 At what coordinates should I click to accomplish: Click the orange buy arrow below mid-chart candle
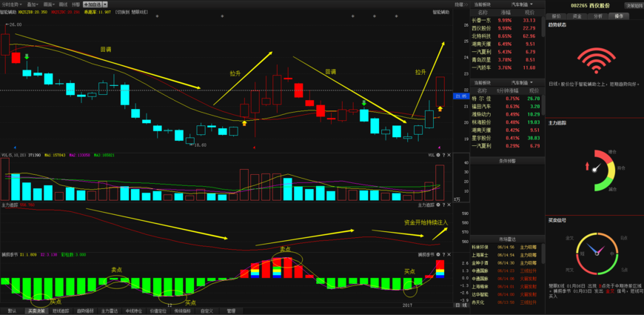[x=244, y=122]
